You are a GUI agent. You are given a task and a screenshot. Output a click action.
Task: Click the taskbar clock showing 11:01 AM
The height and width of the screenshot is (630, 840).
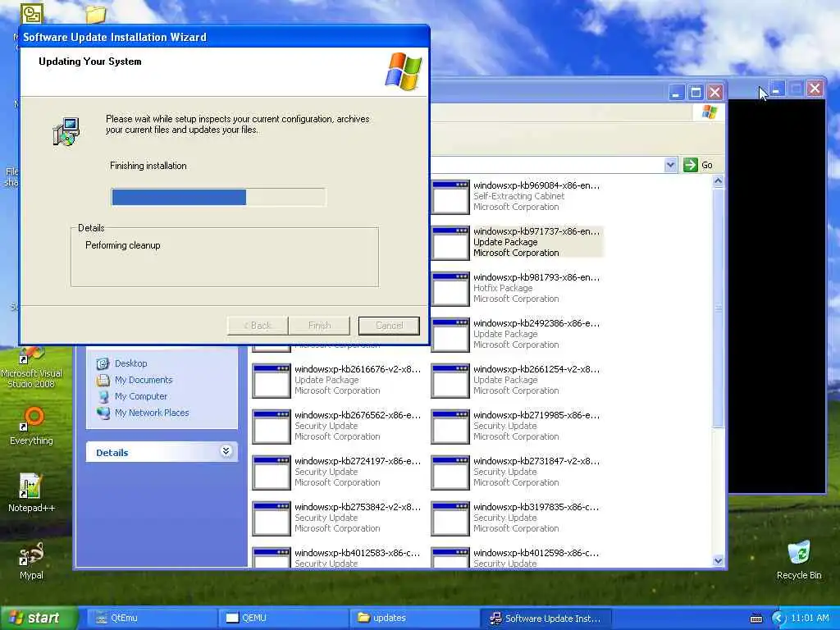tap(810, 619)
